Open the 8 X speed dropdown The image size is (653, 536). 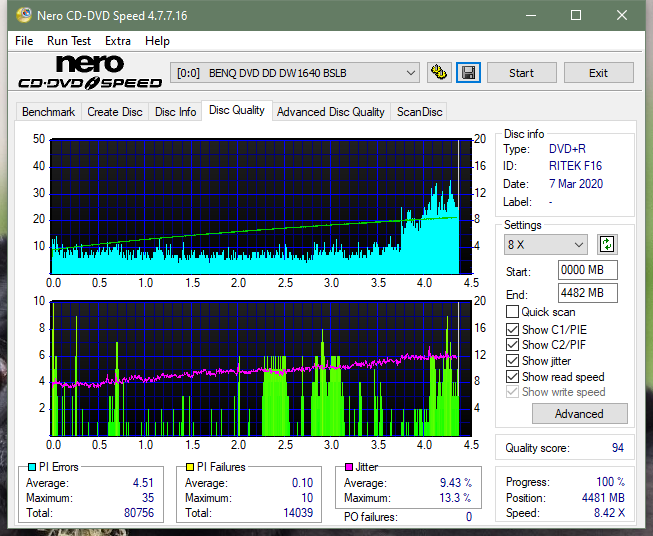coord(546,244)
